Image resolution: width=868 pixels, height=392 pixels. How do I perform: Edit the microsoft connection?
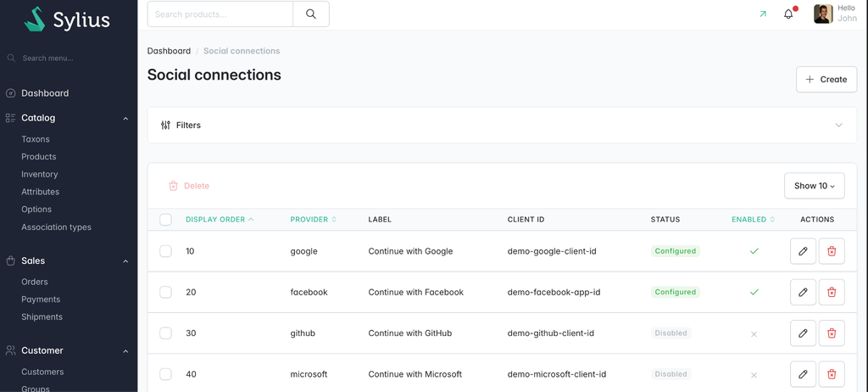[x=804, y=374]
